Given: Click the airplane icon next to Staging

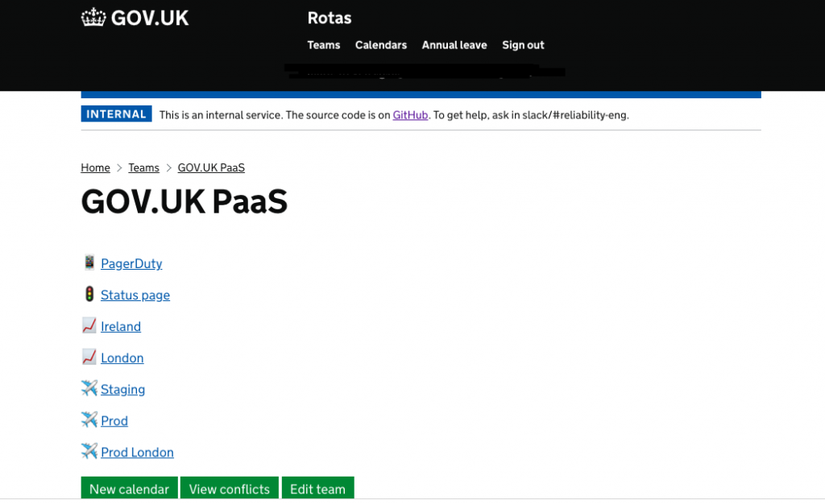Looking at the screenshot, I should pos(89,388).
